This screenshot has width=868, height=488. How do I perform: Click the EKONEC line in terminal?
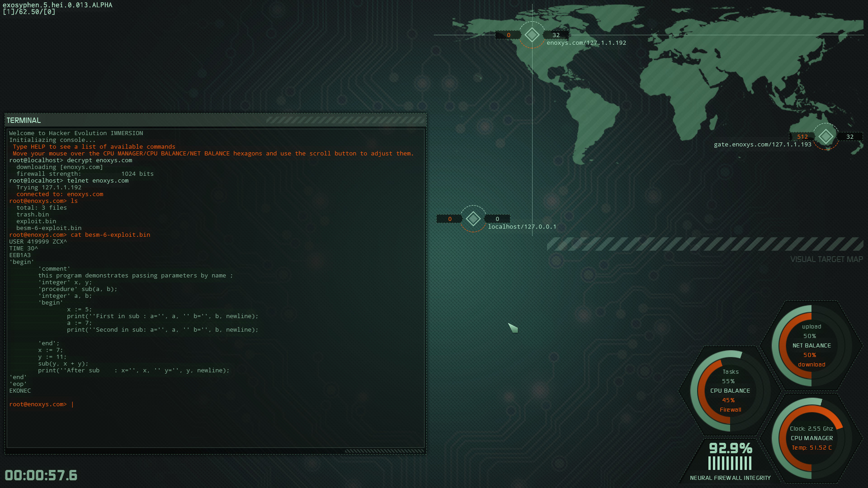tap(20, 391)
